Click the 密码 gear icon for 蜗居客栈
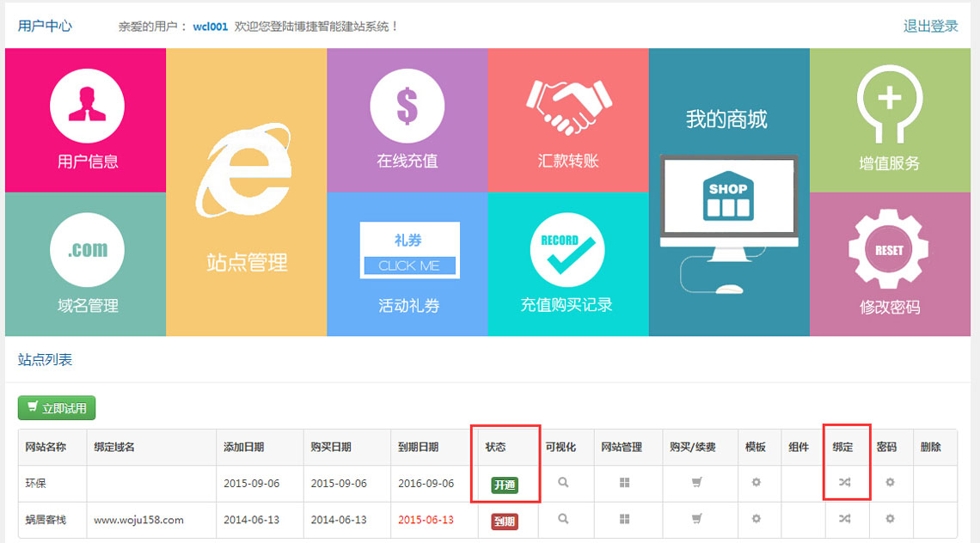The width and height of the screenshot is (980, 543). pos(890,519)
